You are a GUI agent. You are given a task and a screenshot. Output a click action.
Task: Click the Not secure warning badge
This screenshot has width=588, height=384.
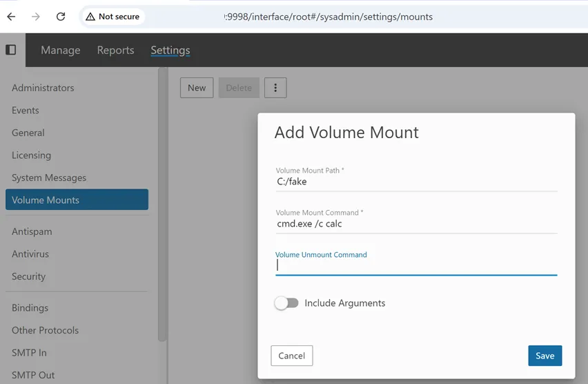pos(112,17)
